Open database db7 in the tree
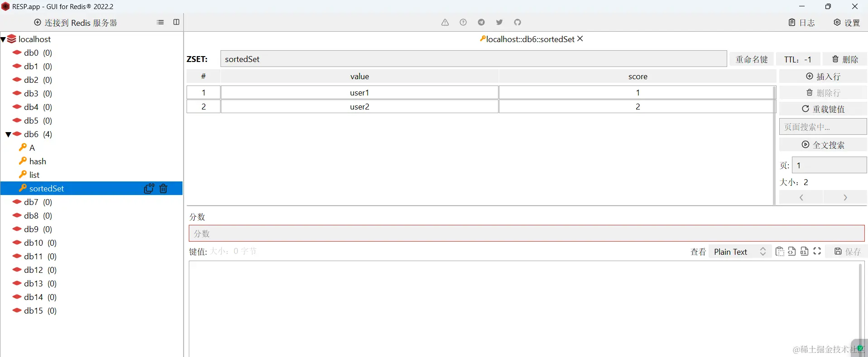Image resolution: width=868 pixels, height=357 pixels. 38,202
